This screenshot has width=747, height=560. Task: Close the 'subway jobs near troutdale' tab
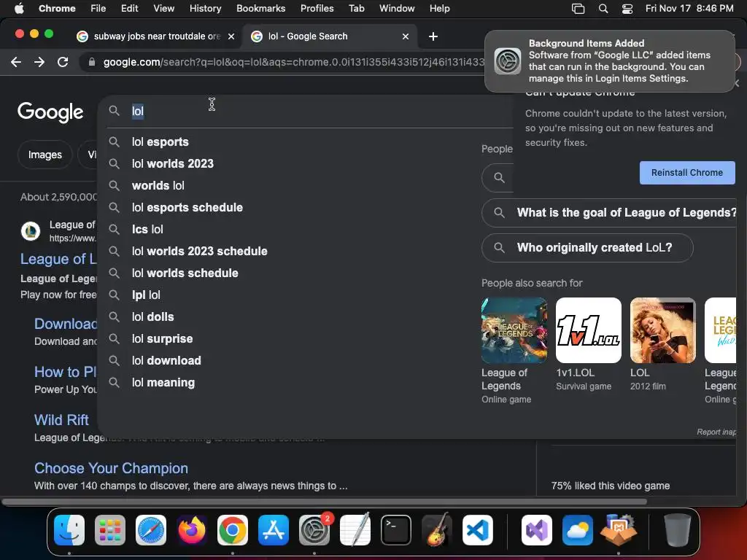tap(231, 36)
